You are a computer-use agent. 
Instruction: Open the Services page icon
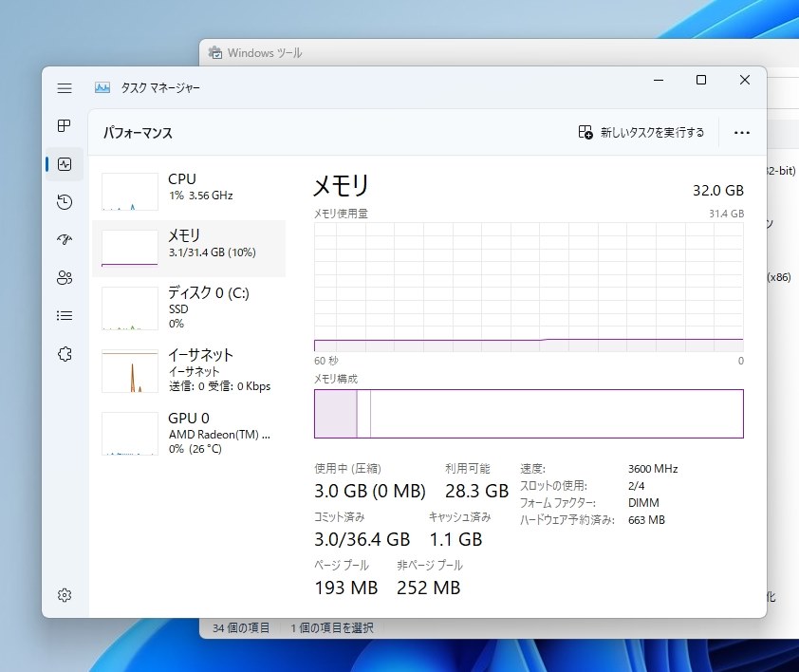65,354
